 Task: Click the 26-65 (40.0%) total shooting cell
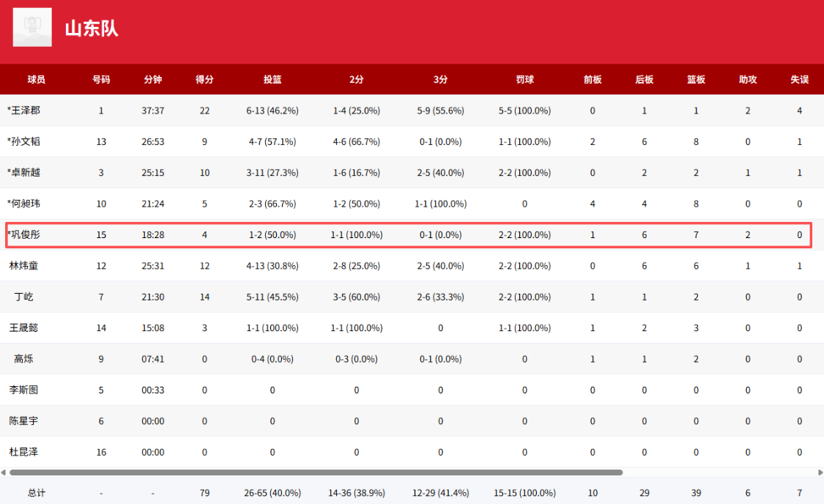click(x=272, y=492)
